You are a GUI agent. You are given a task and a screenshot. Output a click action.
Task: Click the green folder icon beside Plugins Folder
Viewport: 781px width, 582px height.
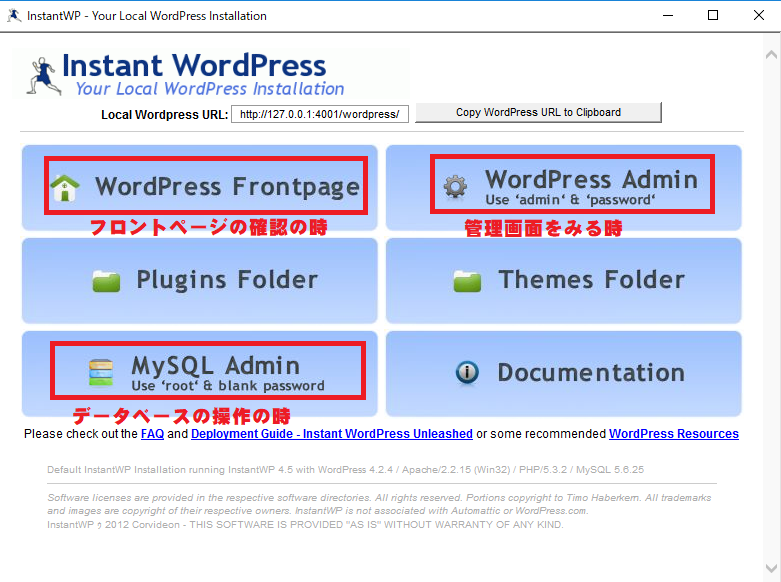[106, 281]
